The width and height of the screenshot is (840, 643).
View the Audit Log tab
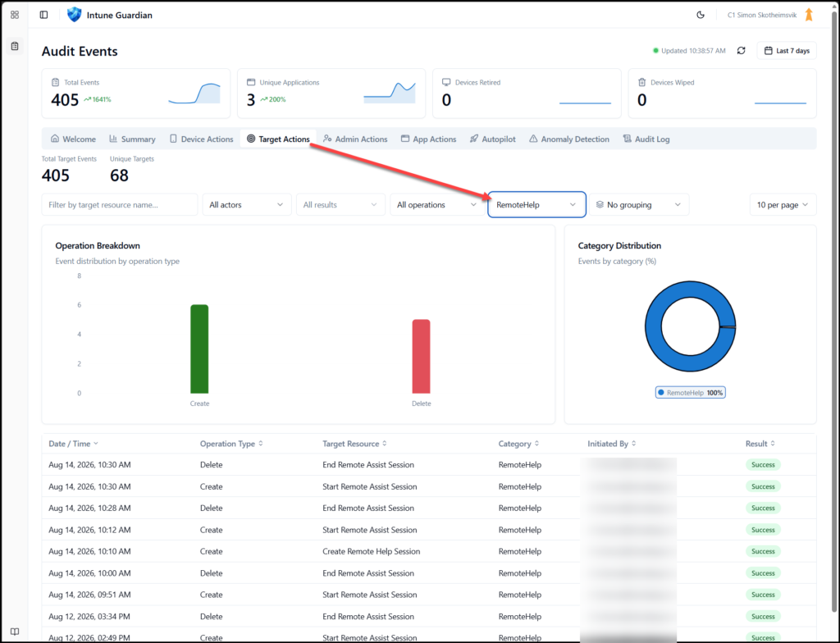(646, 139)
